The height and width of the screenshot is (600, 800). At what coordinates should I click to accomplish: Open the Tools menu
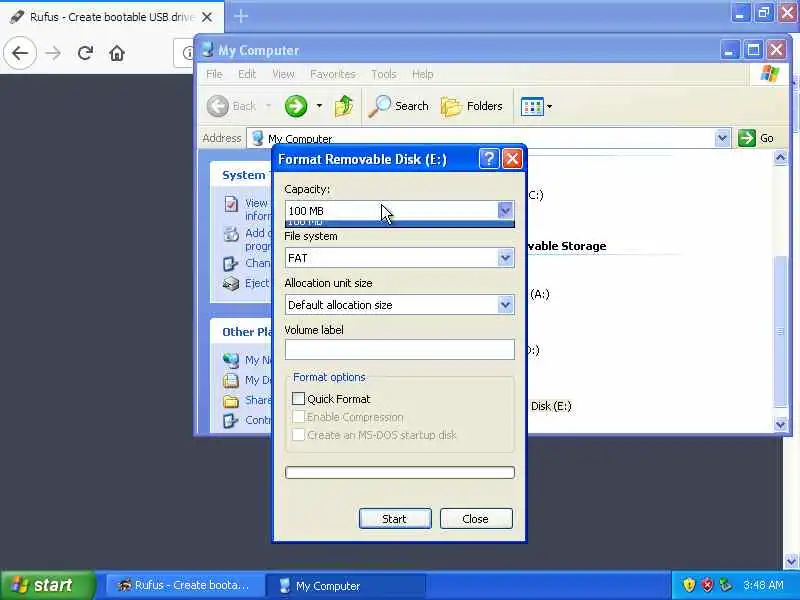384,74
